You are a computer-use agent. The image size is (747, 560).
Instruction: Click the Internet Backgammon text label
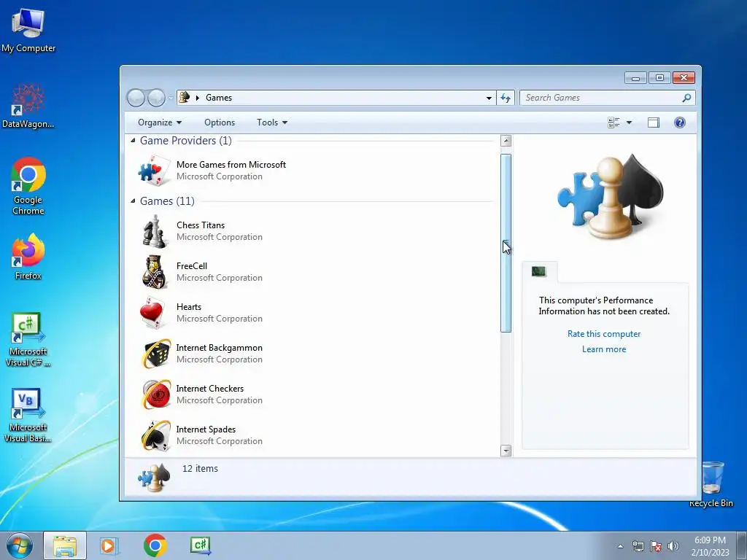[219, 348]
